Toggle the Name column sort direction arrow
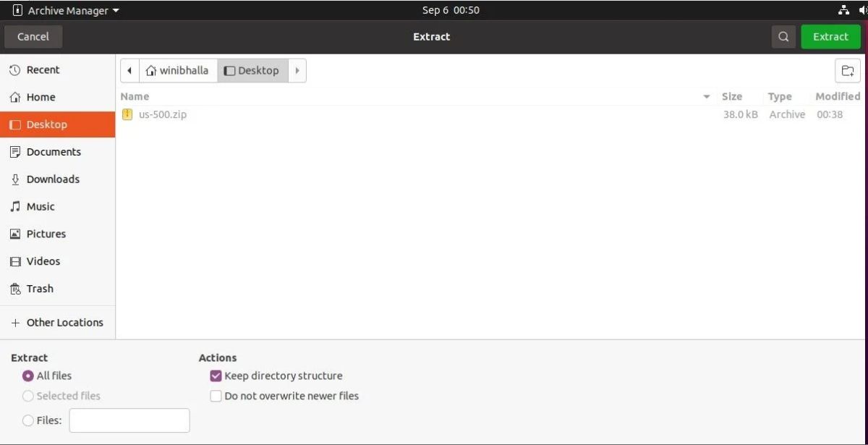Image resolution: width=868 pixels, height=445 pixels. pos(707,96)
